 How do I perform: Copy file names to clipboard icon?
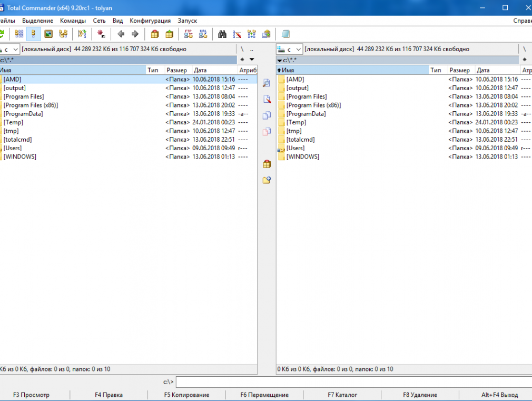click(267, 34)
